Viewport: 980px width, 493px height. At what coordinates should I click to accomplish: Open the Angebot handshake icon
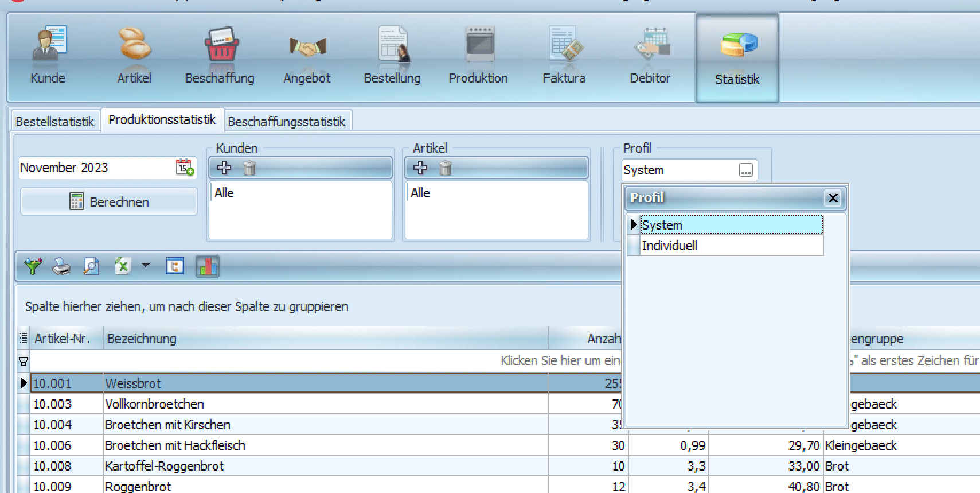(x=307, y=46)
